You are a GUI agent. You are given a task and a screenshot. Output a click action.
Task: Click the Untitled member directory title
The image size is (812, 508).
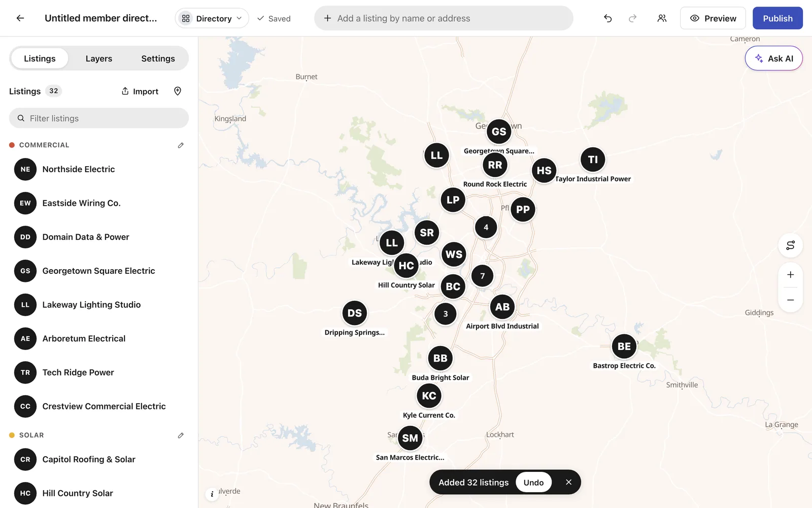pyautogui.click(x=101, y=18)
